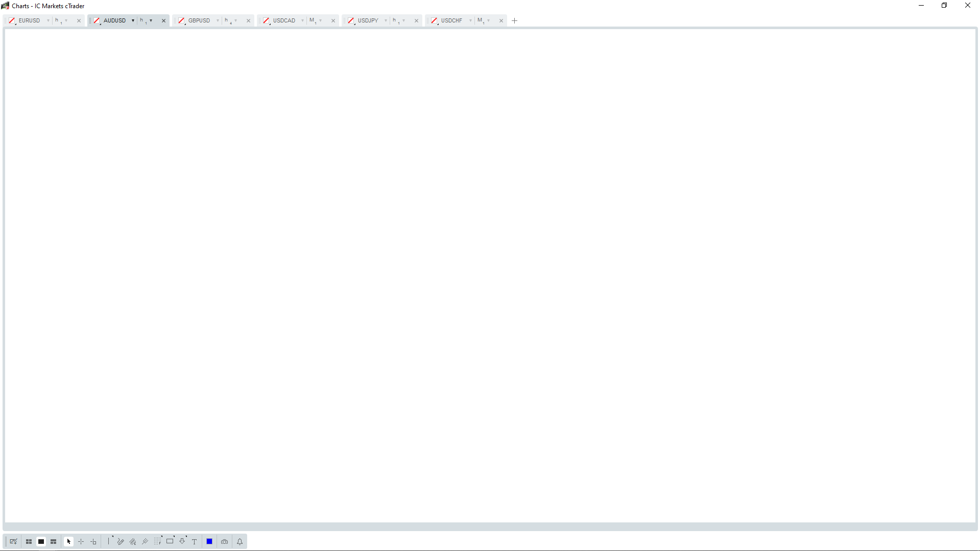Viewport: 980px width, 551px height.
Task: Select the Fibonacci retracement tool
Action: 157,541
